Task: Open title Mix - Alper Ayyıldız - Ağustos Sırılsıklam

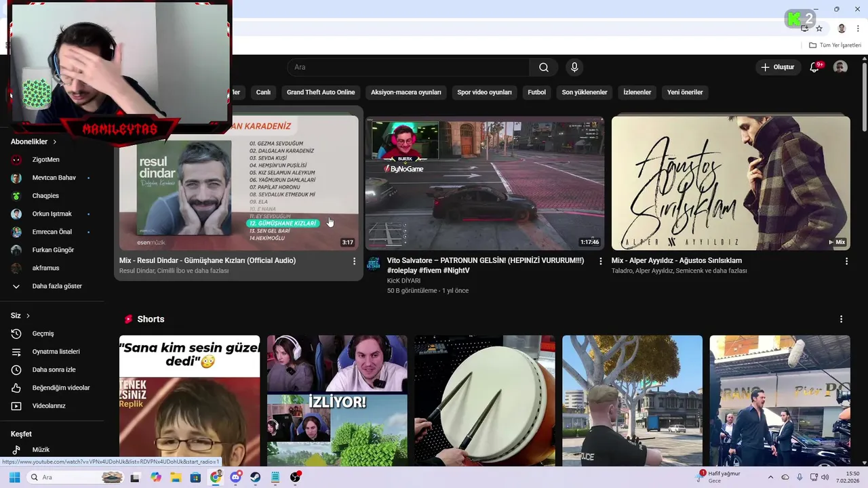Action: (x=677, y=260)
